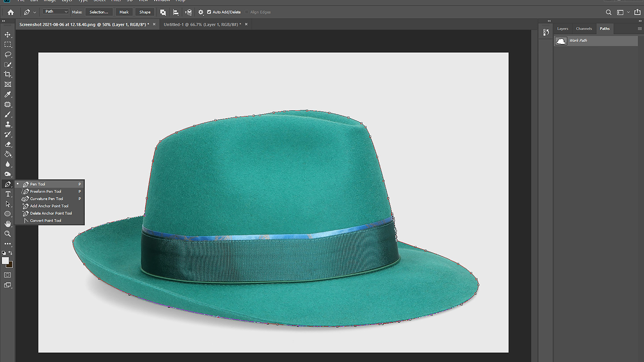Open the tool preset picker arrow

tap(35, 12)
